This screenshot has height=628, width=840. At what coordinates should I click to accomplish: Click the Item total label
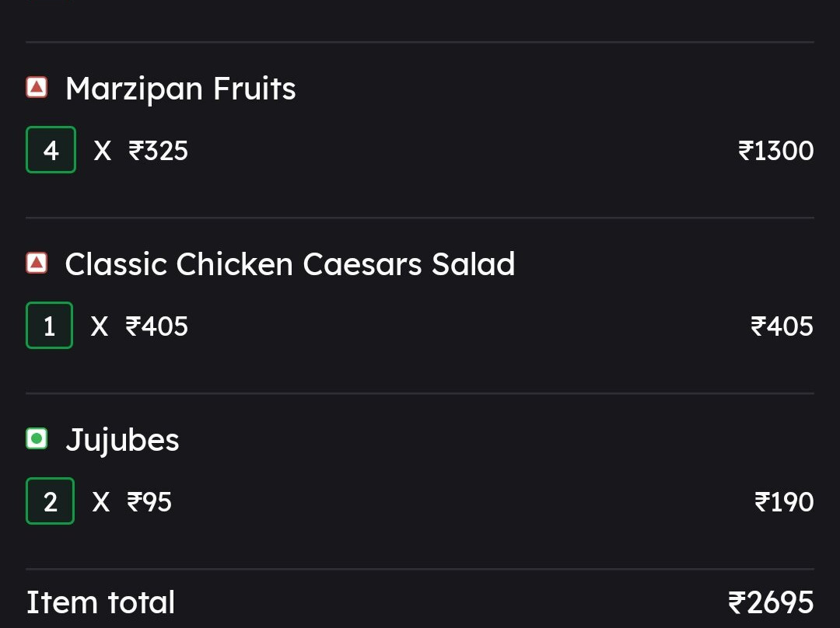[100, 602]
